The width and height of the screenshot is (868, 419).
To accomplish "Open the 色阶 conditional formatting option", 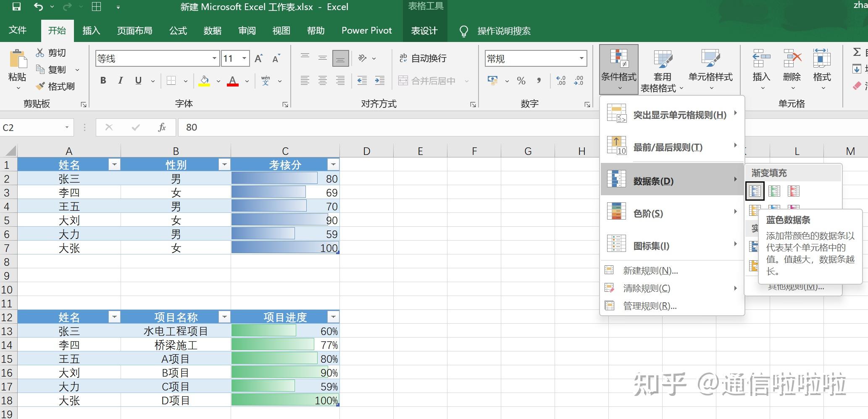I will [648, 213].
